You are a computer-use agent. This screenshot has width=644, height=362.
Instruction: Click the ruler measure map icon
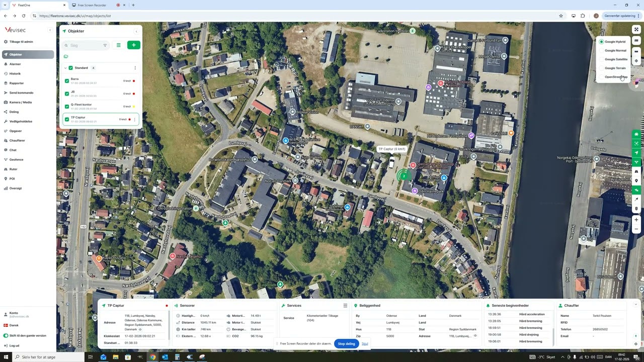[x=636, y=51]
